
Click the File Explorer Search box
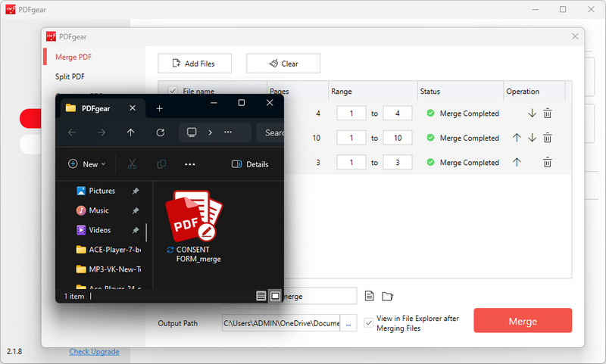(x=270, y=132)
